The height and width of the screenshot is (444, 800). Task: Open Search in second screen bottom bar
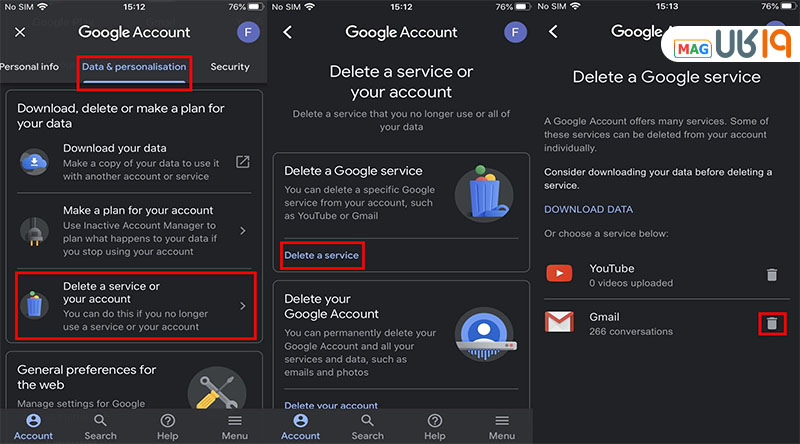(x=367, y=428)
